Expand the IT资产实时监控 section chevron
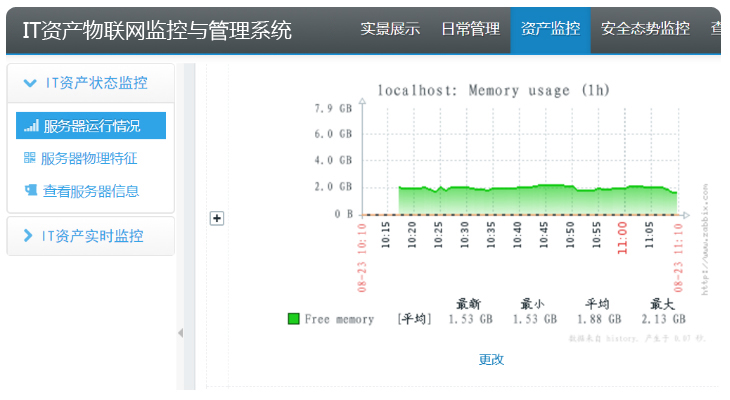The height and width of the screenshot is (400, 730). [x=28, y=236]
